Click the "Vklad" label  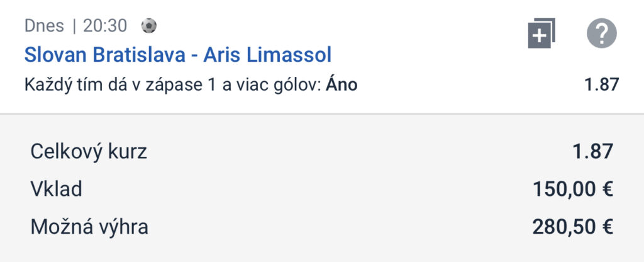57,189
